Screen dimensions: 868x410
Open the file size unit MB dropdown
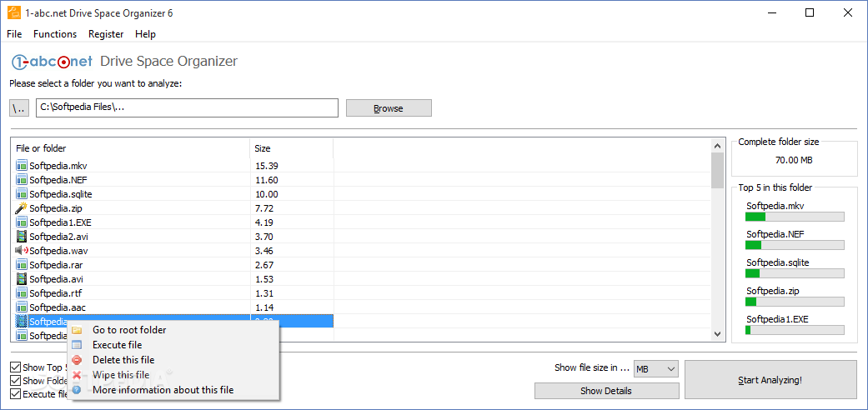[x=656, y=368]
